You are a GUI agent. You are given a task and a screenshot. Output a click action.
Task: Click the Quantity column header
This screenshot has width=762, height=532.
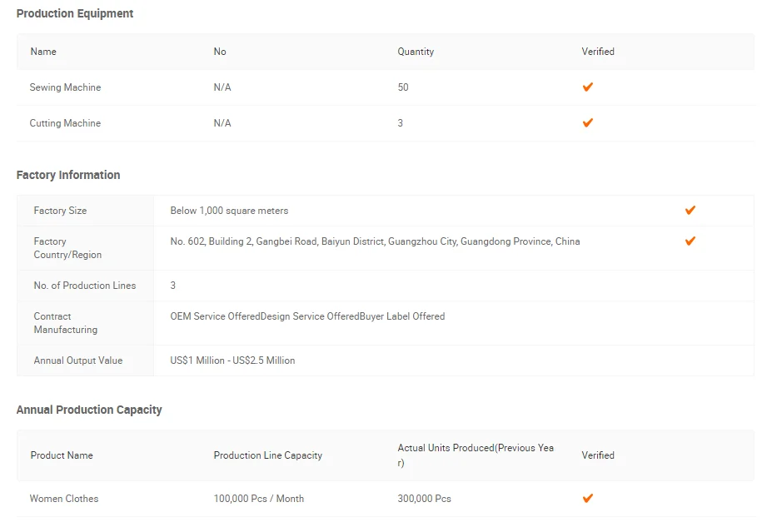pyautogui.click(x=416, y=52)
